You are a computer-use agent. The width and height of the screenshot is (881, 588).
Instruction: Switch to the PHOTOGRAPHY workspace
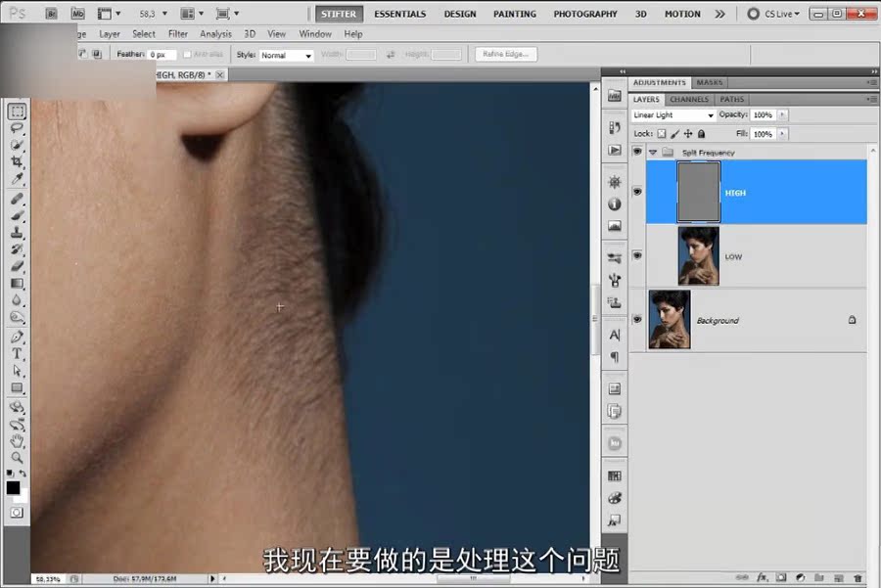585,14
